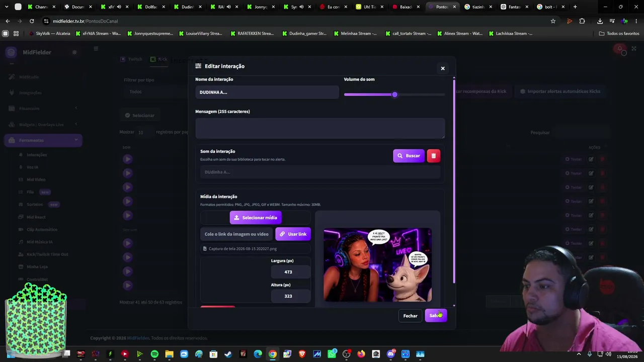644x362 pixels.
Task: Collapse the Ferramentas sidebar section
Action: point(43,140)
